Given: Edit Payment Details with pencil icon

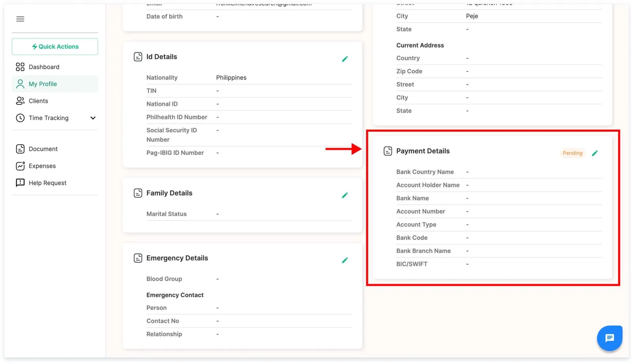Looking at the screenshot, I should (x=595, y=153).
